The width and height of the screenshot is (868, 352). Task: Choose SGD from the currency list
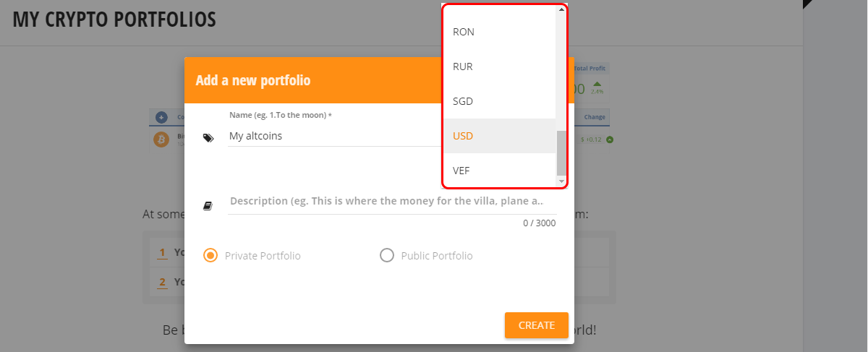499,101
